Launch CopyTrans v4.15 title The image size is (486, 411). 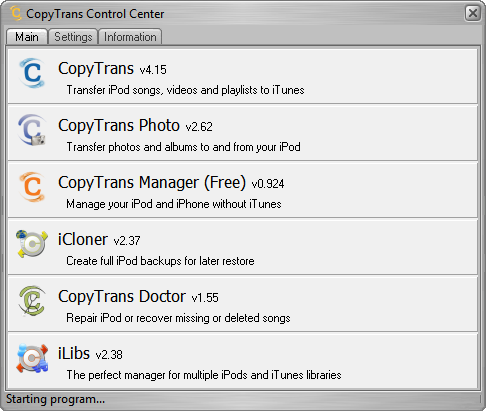(x=96, y=69)
